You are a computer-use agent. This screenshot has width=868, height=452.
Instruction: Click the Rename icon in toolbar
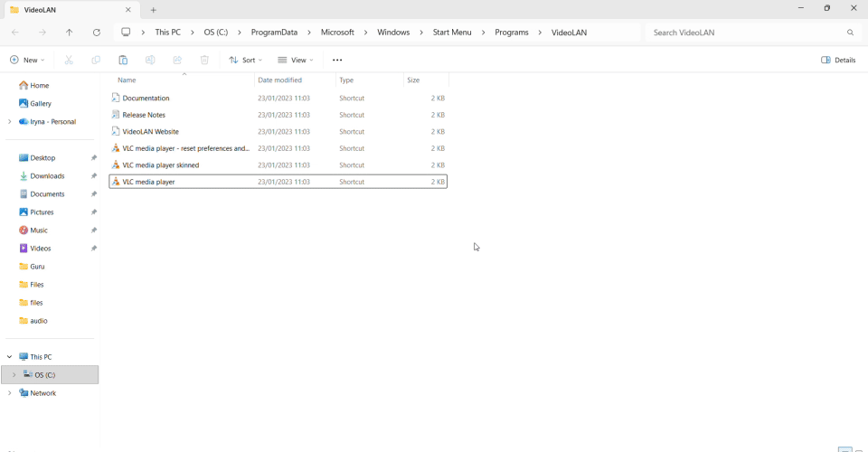click(x=150, y=60)
